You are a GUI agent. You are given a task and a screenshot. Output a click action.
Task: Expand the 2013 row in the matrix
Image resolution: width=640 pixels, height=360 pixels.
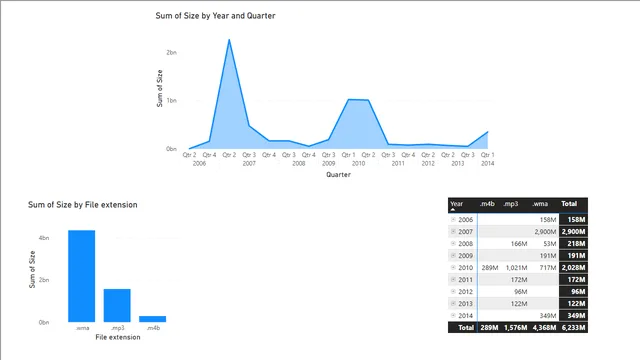click(x=453, y=304)
